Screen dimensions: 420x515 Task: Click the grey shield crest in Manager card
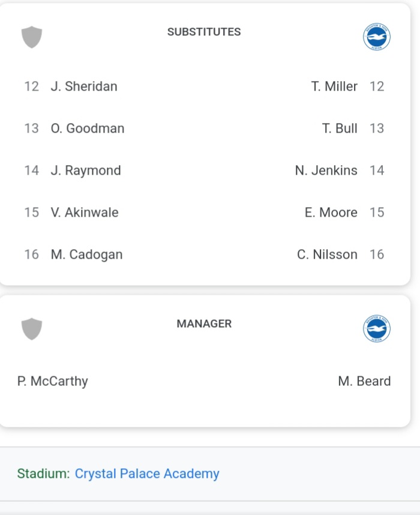click(32, 329)
